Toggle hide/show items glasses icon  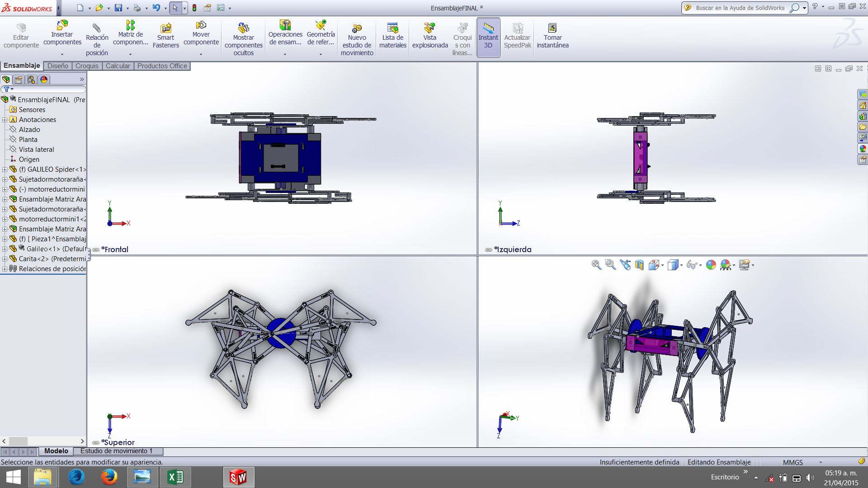click(691, 265)
